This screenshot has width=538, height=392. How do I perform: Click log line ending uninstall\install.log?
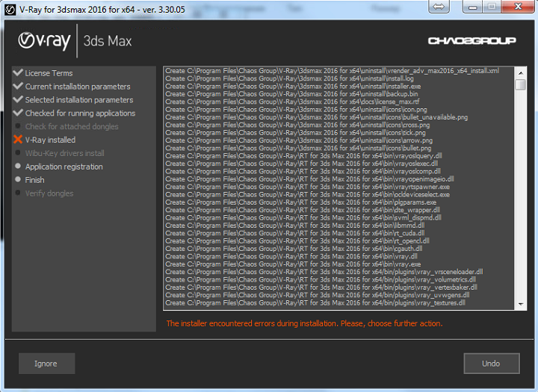click(289, 78)
